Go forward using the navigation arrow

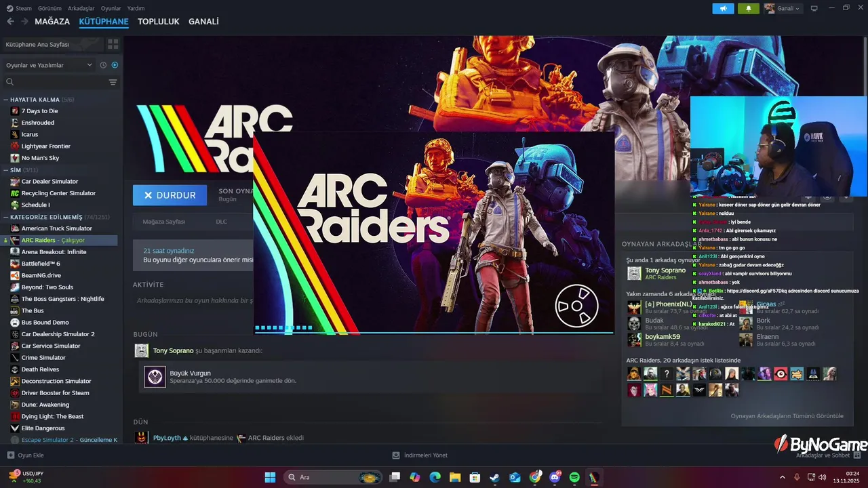(24, 22)
